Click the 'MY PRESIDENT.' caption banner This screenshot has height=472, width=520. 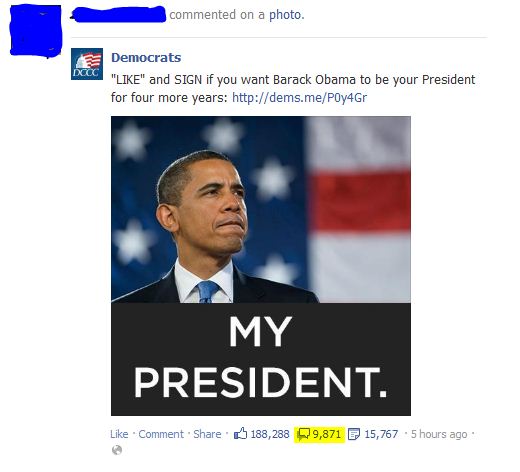click(x=261, y=359)
